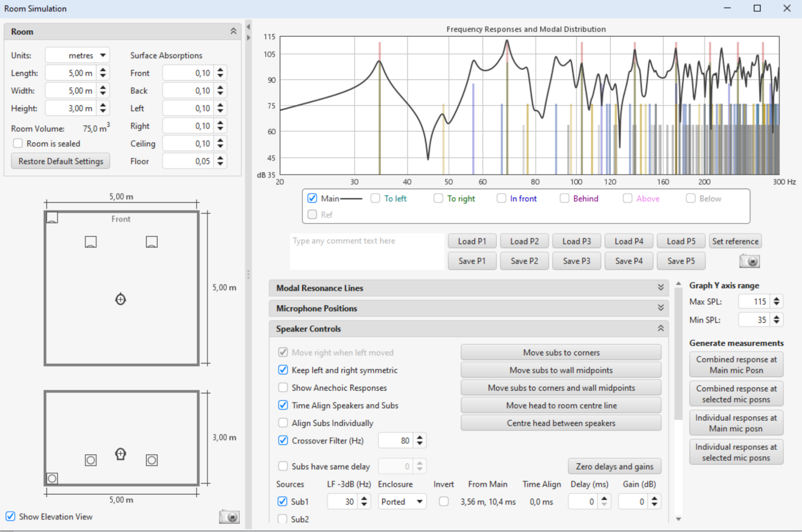The height and width of the screenshot is (532, 802).
Task: Click Move subs to wall midpoints
Action: 561,370
